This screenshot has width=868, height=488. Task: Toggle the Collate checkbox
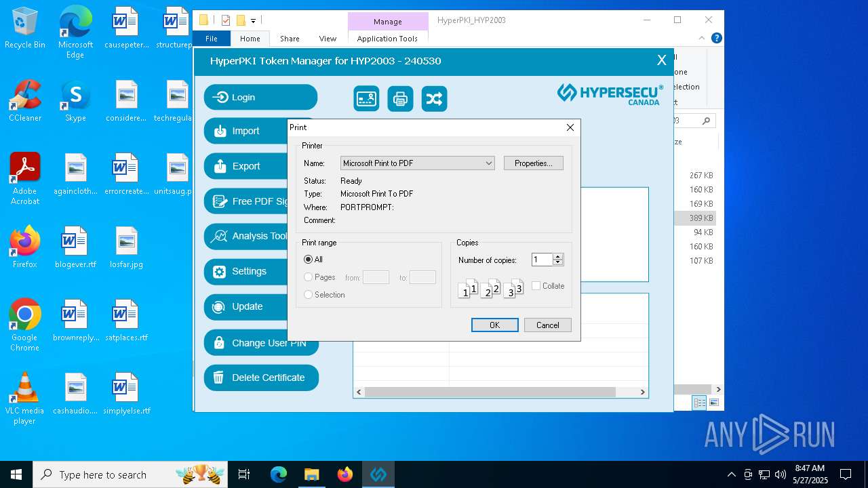[536, 286]
